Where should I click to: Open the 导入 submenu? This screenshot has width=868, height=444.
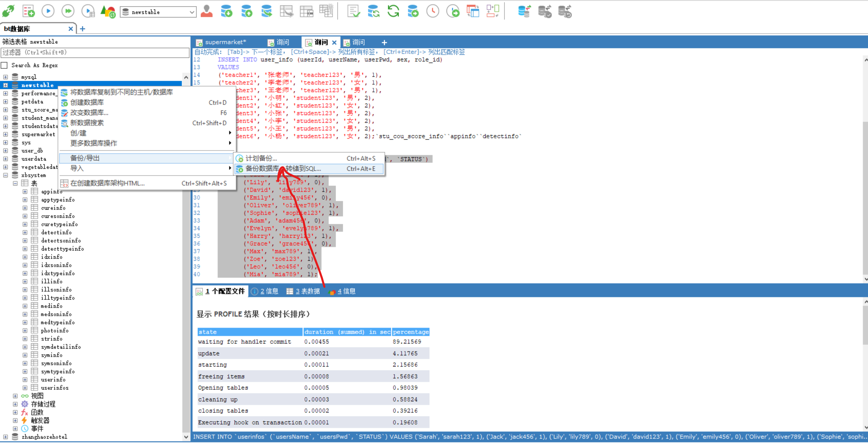click(x=147, y=168)
